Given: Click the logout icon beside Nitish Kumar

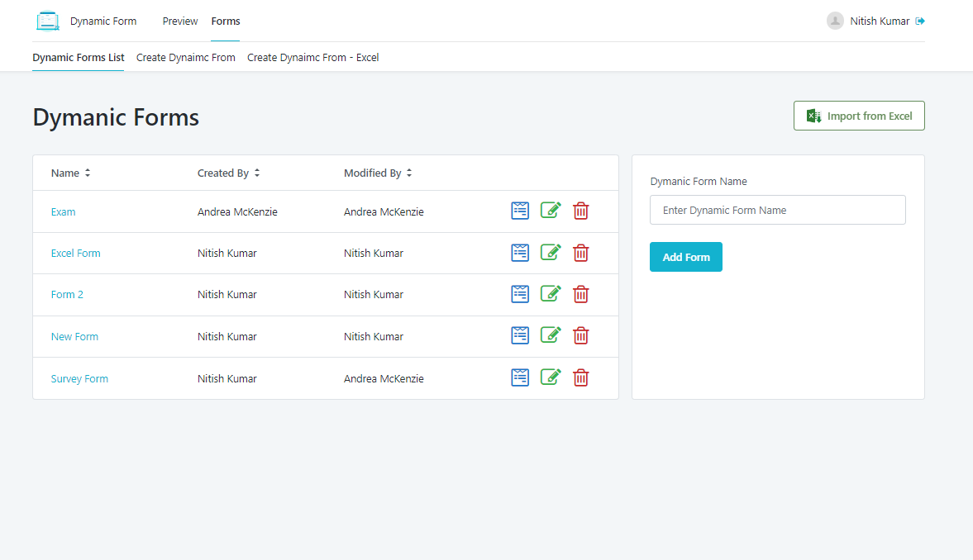Looking at the screenshot, I should (x=920, y=21).
